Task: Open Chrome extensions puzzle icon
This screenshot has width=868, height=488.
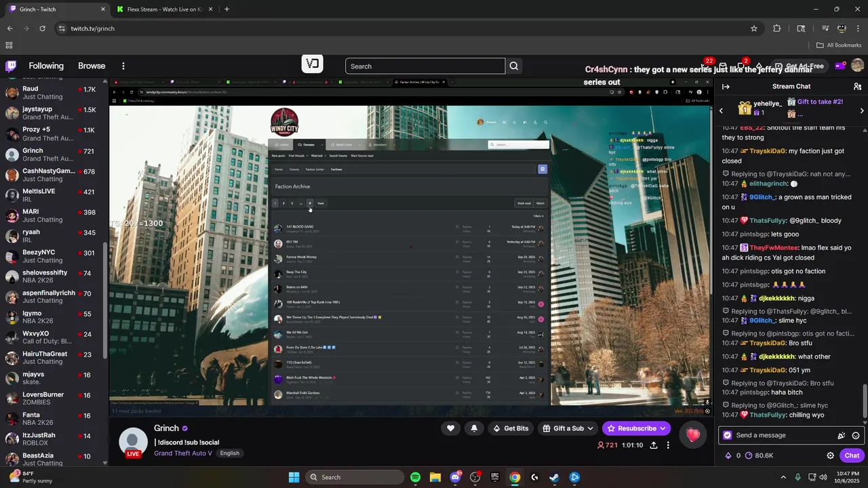Action: (x=777, y=28)
